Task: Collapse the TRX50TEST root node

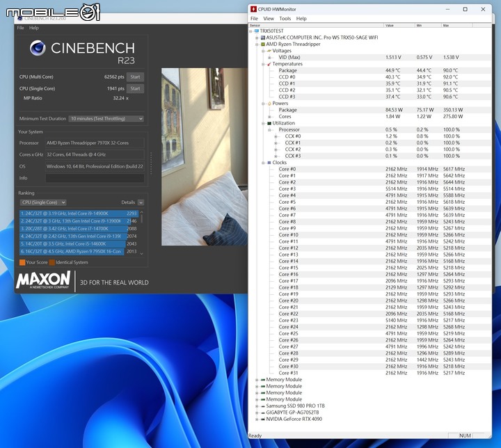Action: 250,31
